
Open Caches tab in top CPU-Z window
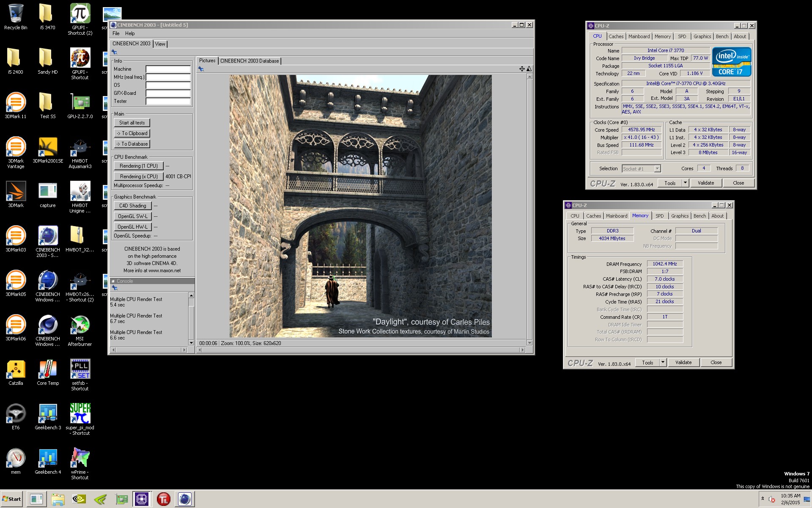(616, 36)
